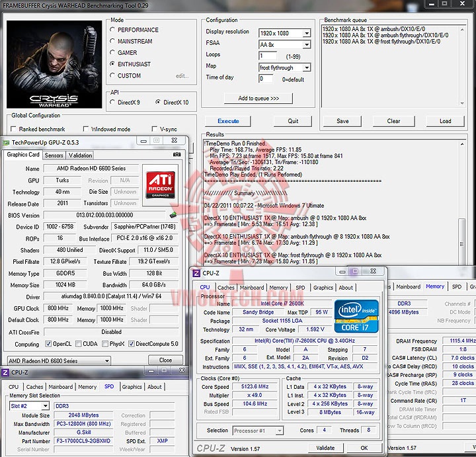Click the front CPU-Z window title icon
476x457 pixels.
tap(196, 273)
